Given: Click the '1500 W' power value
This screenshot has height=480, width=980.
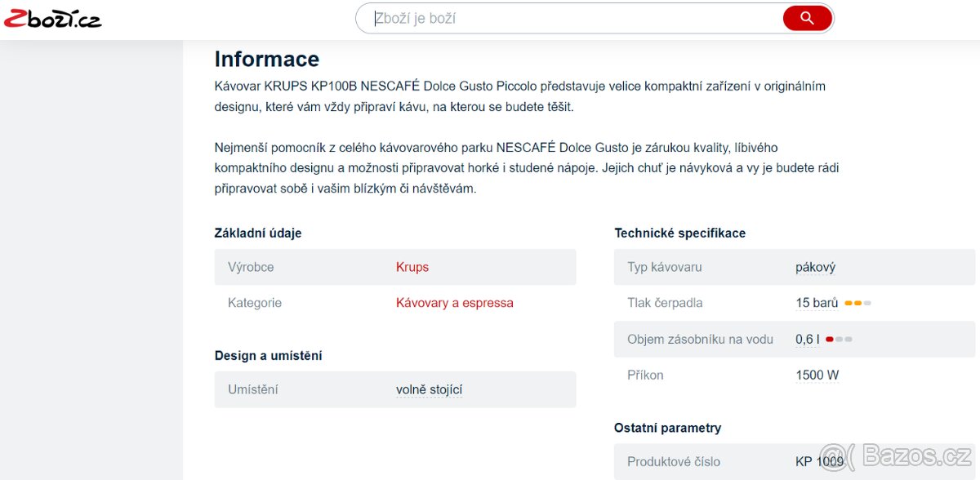Looking at the screenshot, I should (817, 376).
